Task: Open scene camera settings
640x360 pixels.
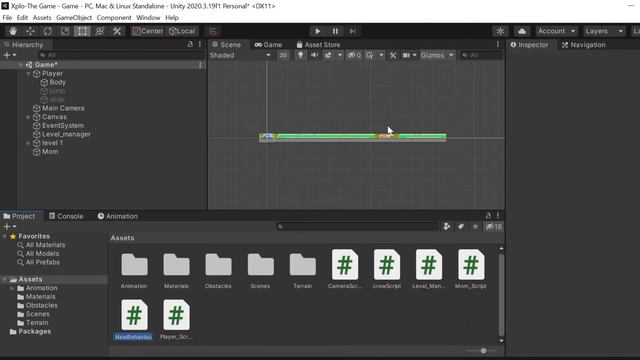Action: 406,55
